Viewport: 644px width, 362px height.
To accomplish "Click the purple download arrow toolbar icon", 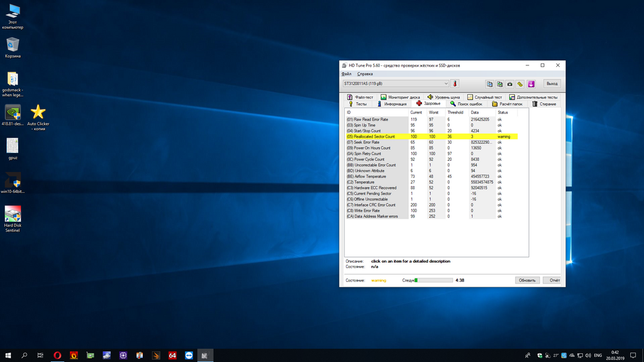I will 531,84.
